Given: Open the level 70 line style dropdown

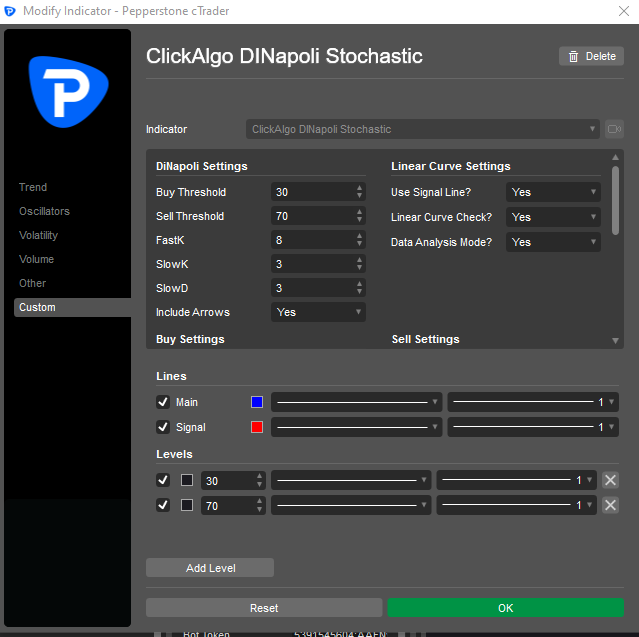Looking at the screenshot, I should [351, 505].
